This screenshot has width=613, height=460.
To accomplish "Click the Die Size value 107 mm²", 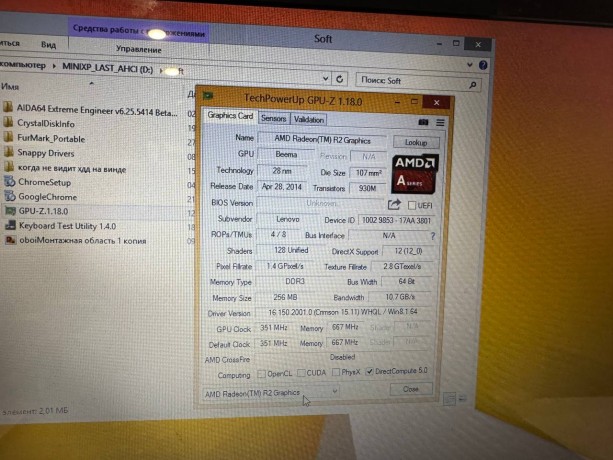I will point(368,172).
